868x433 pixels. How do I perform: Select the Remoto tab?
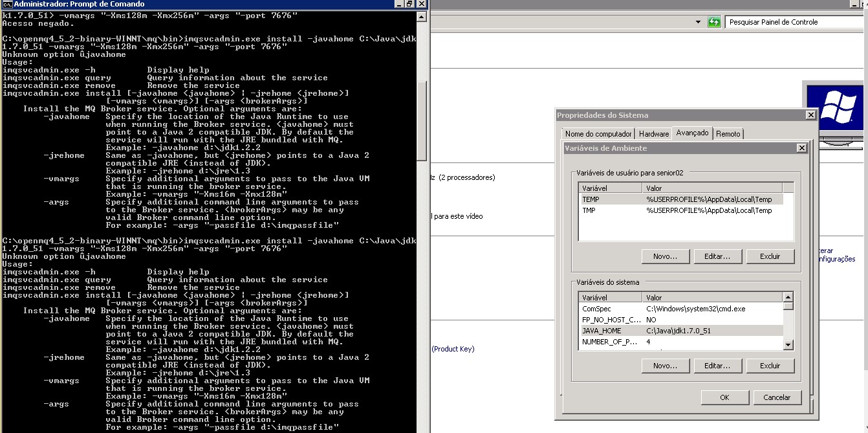point(728,134)
